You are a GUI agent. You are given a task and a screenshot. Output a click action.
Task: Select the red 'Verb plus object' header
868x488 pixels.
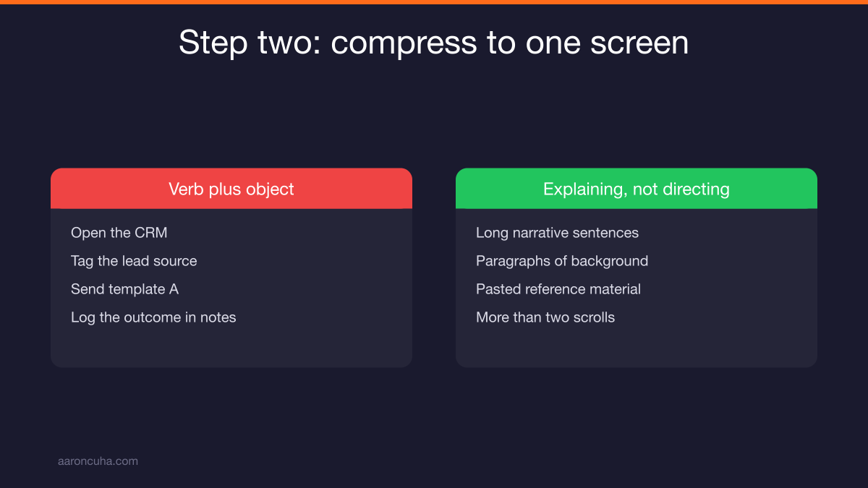231,189
